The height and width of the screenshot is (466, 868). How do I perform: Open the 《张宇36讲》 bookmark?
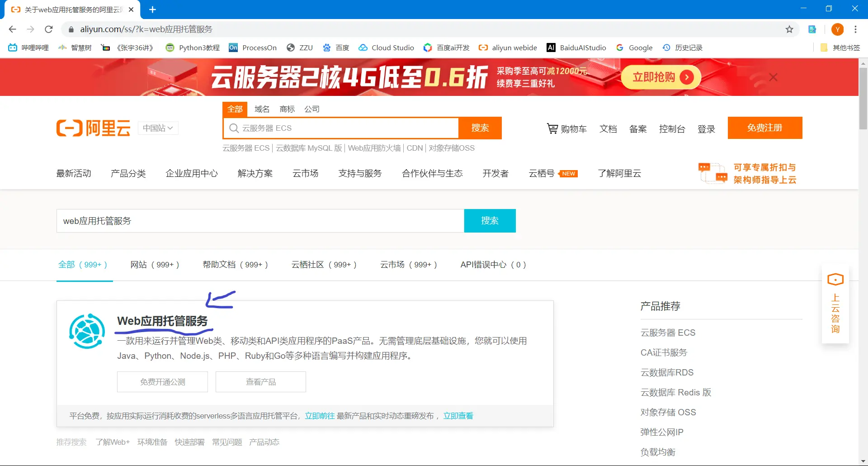point(127,48)
